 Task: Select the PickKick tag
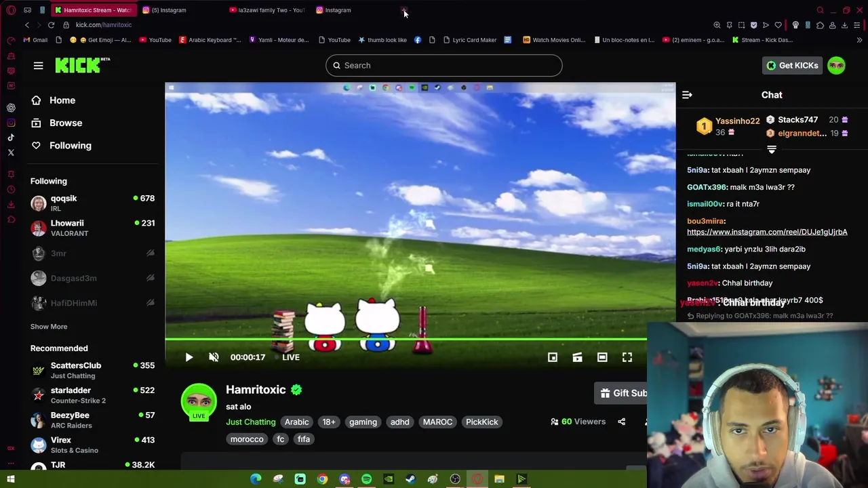pos(482,422)
